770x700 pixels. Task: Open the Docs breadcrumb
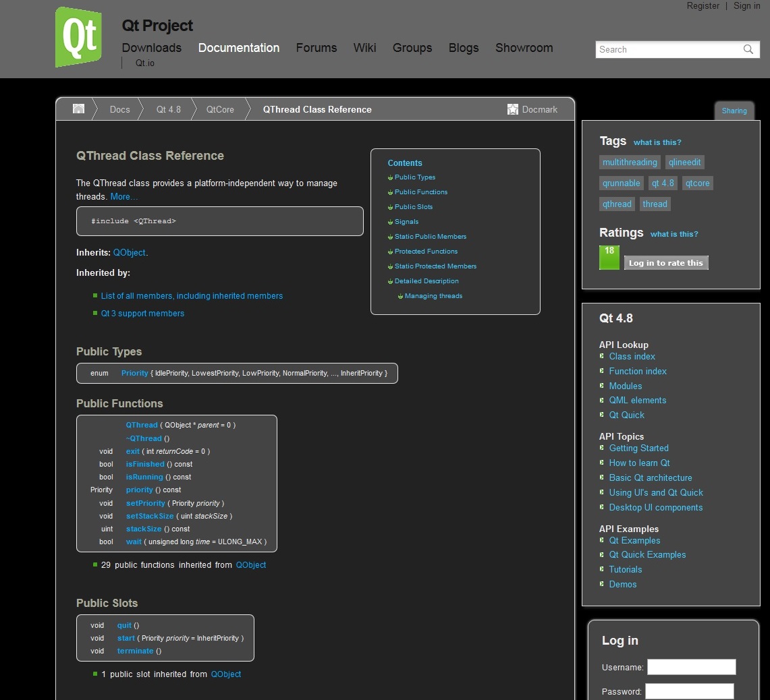(x=120, y=109)
